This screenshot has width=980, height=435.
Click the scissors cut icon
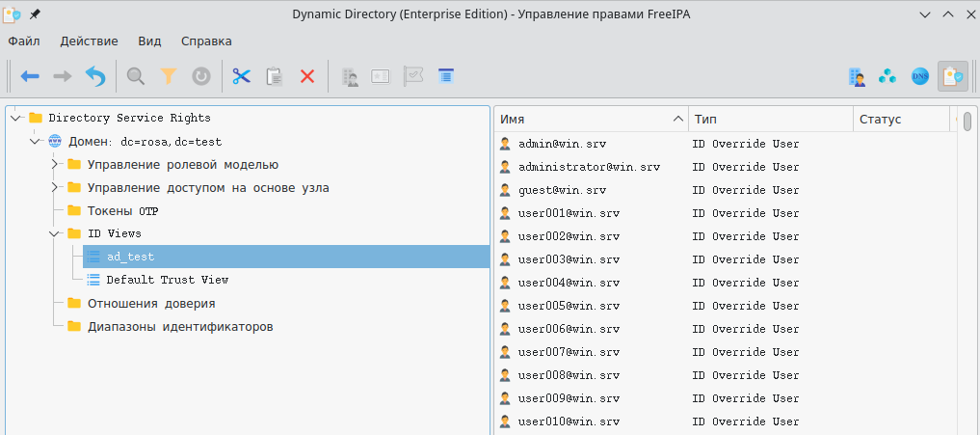(x=241, y=76)
